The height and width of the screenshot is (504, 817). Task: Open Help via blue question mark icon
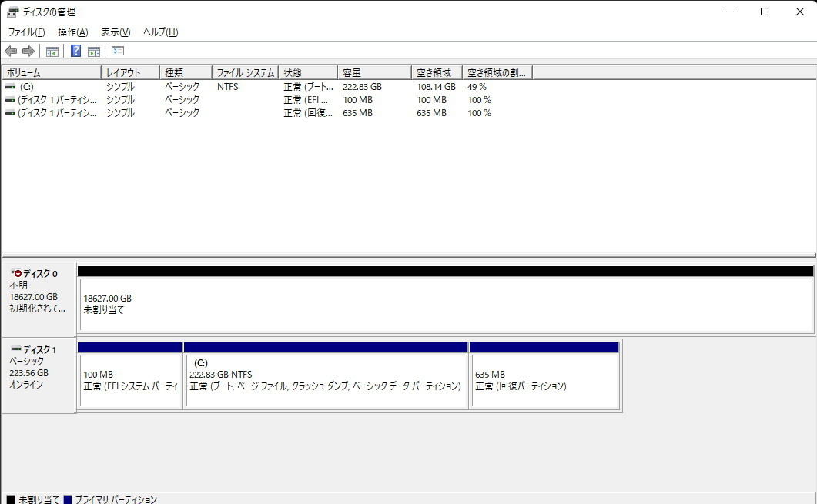pos(75,51)
